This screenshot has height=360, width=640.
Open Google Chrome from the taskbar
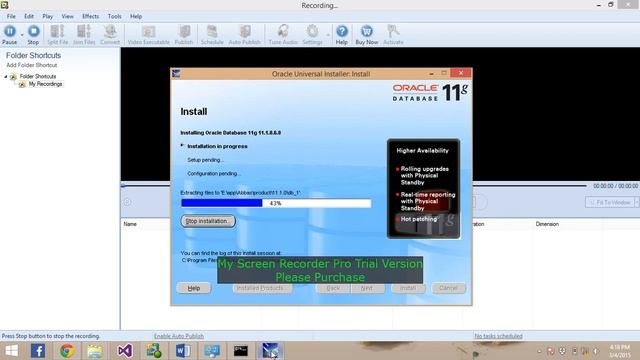pos(67,351)
